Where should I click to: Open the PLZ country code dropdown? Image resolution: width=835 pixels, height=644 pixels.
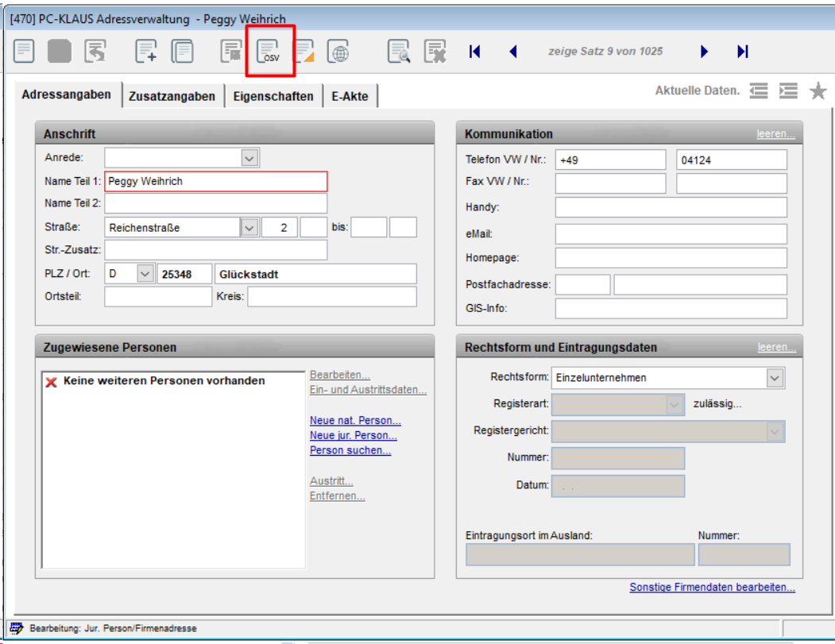click(145, 274)
